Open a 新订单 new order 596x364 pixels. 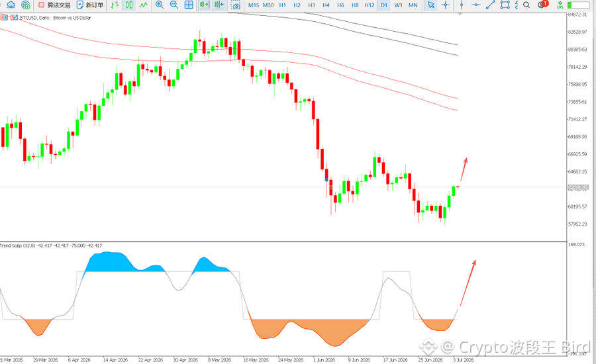click(89, 5)
